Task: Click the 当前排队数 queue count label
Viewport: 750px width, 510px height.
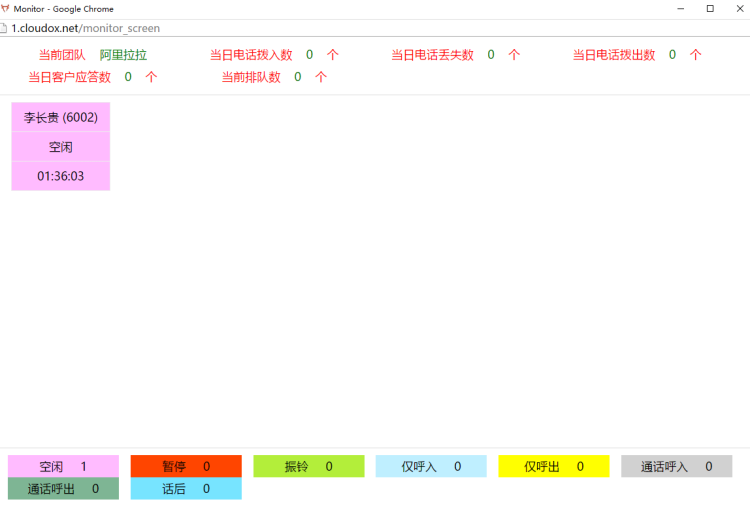Action: coord(251,77)
